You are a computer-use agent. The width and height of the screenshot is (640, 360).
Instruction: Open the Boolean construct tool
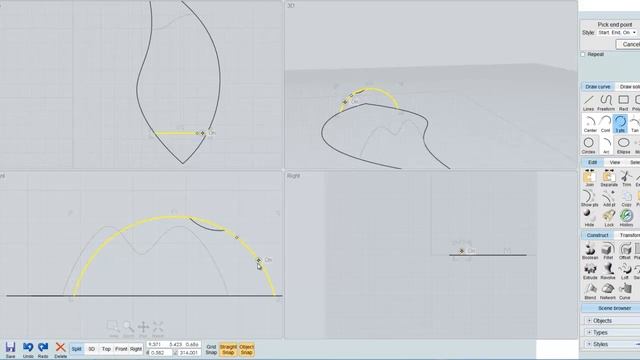coord(590,251)
